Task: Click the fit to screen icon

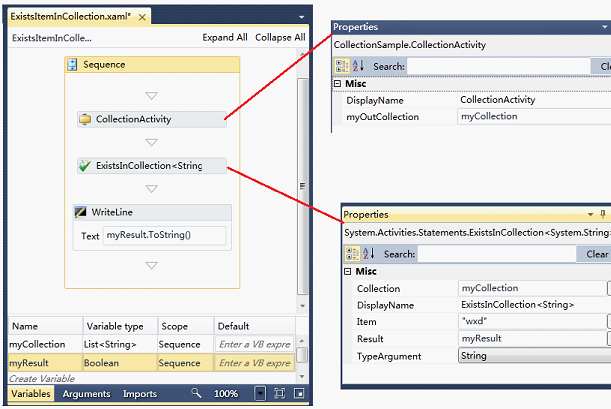Action: [279, 393]
